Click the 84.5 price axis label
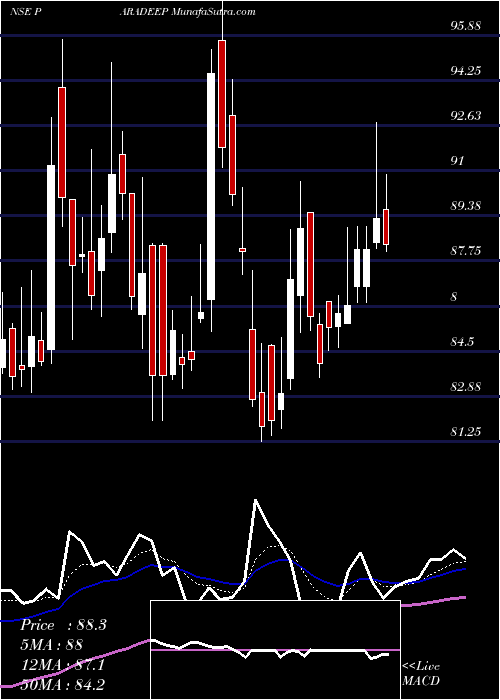Viewport: 500px width, 700px height. [462, 342]
